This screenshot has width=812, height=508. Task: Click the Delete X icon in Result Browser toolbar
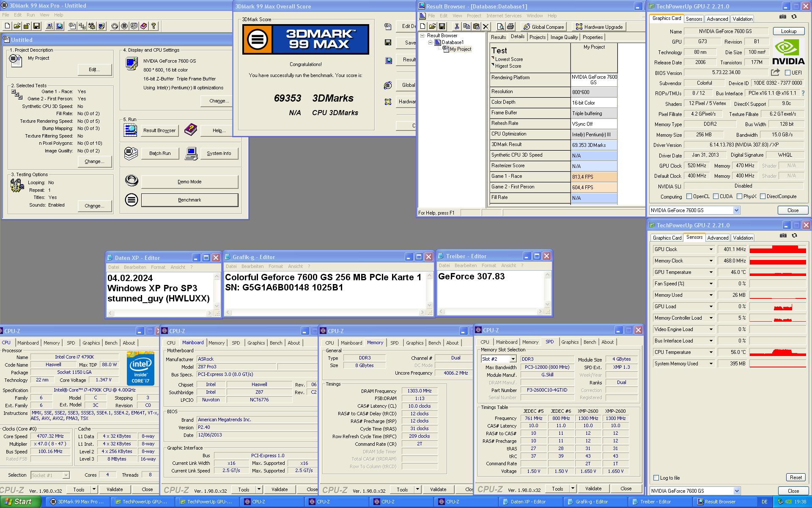(x=486, y=27)
